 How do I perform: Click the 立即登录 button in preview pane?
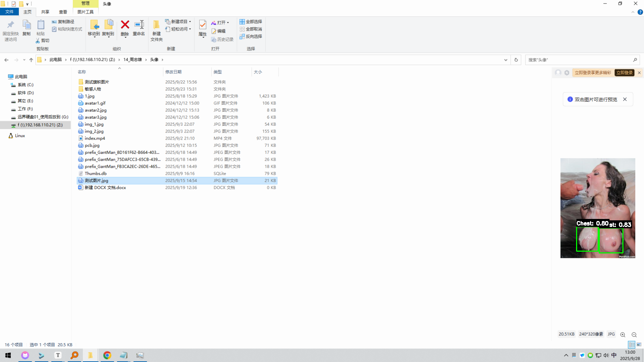click(x=624, y=73)
